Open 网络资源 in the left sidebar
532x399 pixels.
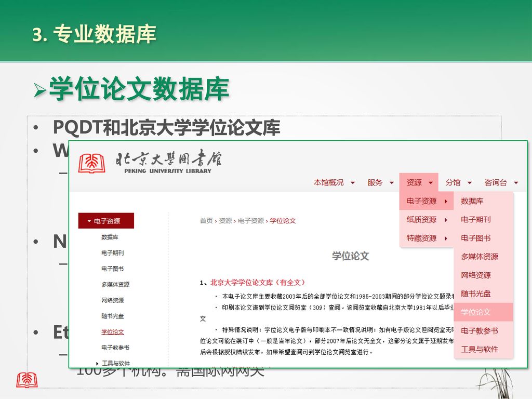(113, 300)
